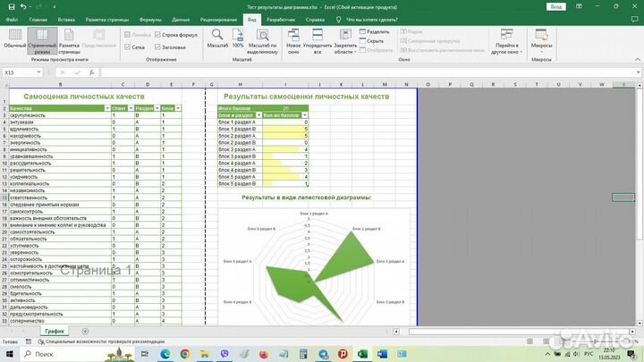Open ribbon display options icon in title bar
Screen dimensions: 644x362
579,6
